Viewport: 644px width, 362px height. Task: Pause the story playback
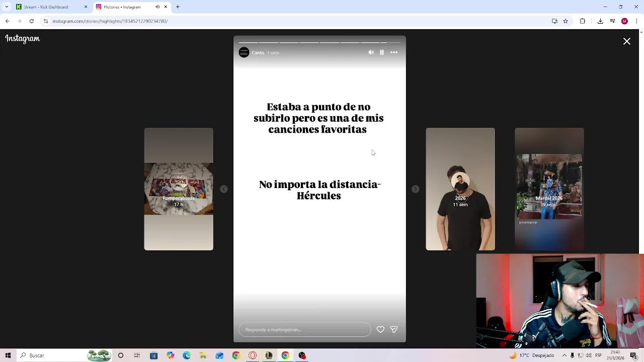pos(382,52)
